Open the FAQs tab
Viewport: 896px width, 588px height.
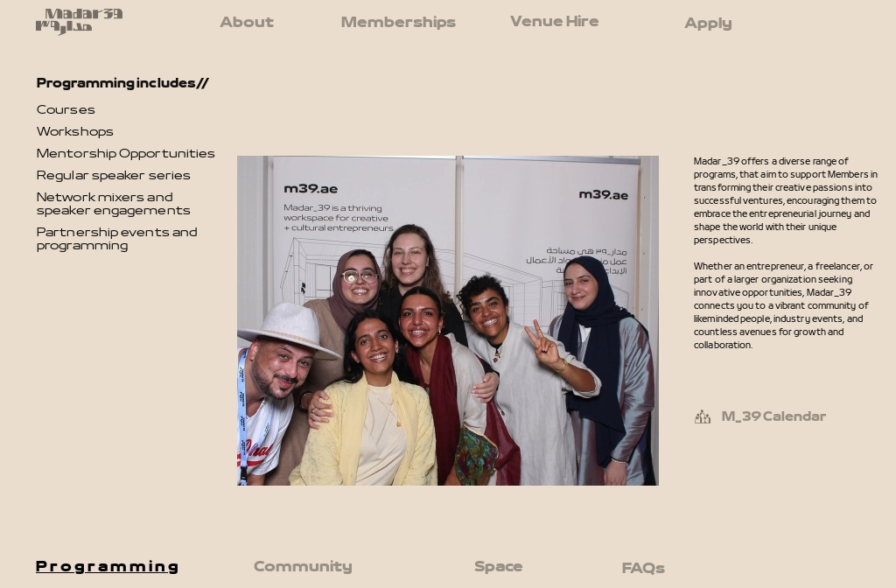pos(643,568)
